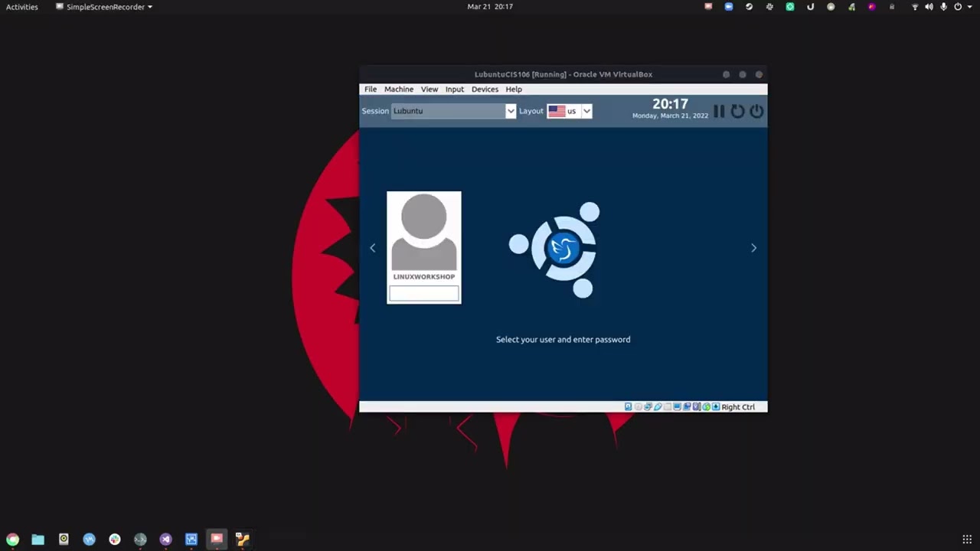Click the hard disk activity status icon
The width and height of the screenshot is (980, 551).
coord(629,407)
